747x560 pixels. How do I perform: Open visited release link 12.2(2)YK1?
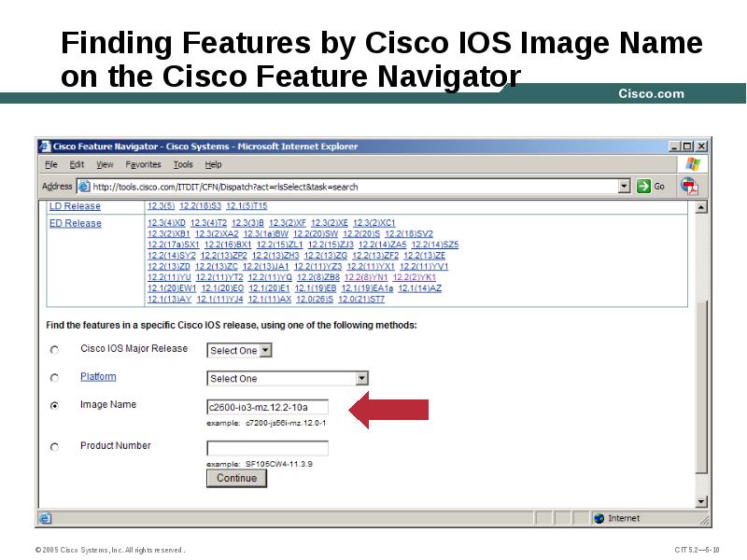coord(414,277)
